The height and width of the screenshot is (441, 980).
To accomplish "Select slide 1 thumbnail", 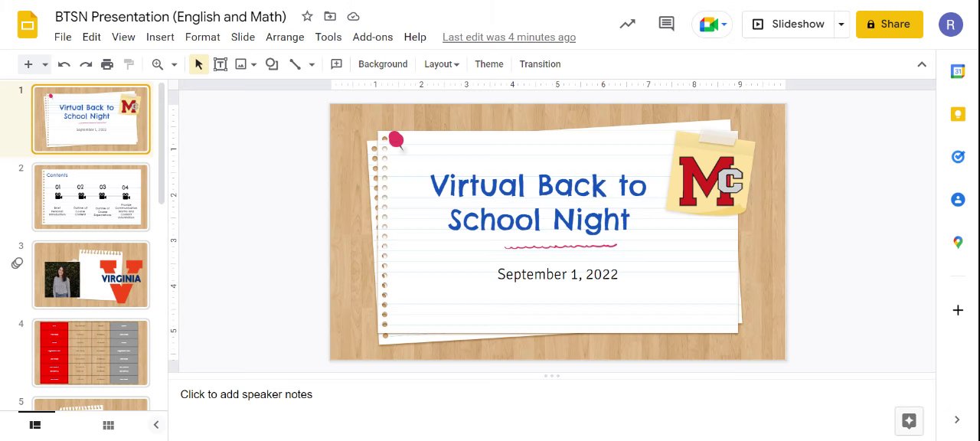I will [91, 119].
